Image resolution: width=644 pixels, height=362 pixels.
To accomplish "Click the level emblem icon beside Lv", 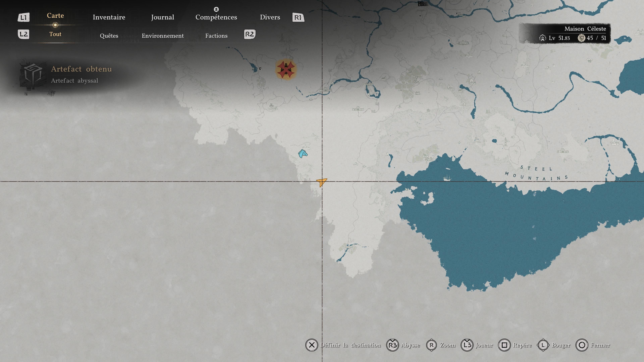I will pos(543,38).
